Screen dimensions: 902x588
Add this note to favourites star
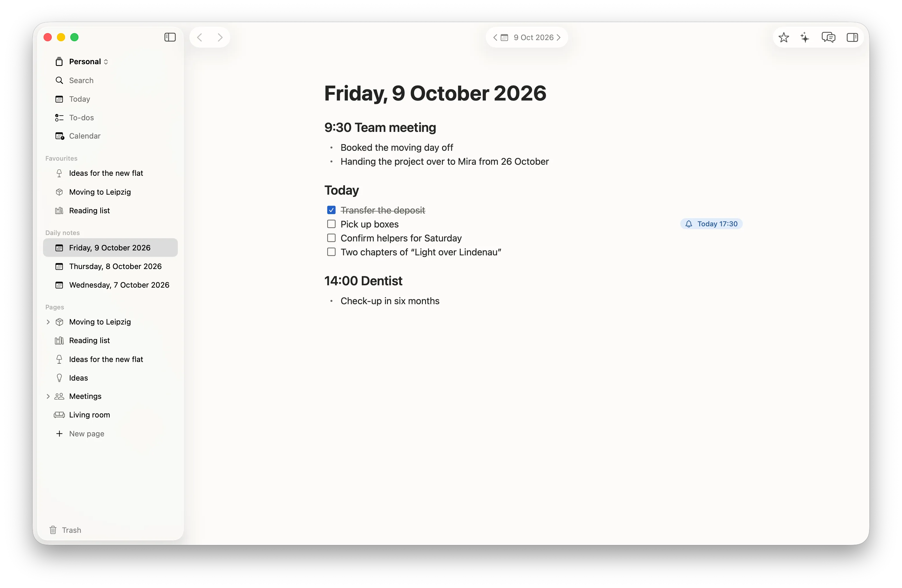pos(783,37)
